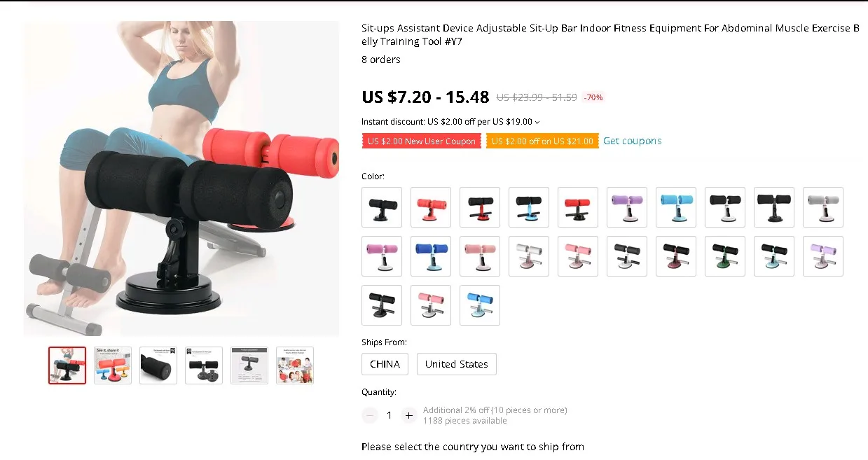The width and height of the screenshot is (868, 460).
Task: Select the first black color variant
Action: pos(382,207)
